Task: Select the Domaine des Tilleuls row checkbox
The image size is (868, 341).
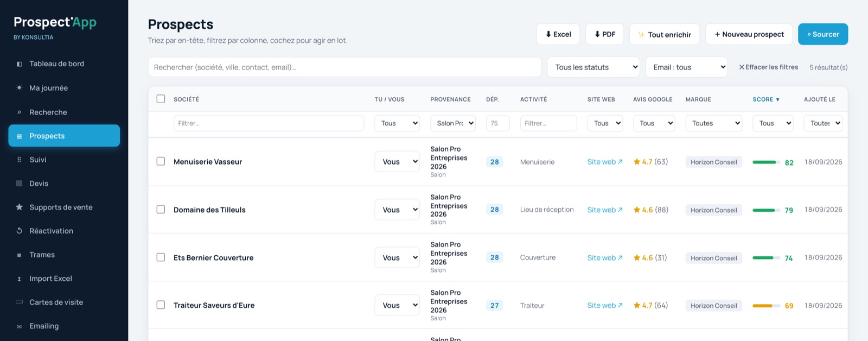Action: point(161,210)
